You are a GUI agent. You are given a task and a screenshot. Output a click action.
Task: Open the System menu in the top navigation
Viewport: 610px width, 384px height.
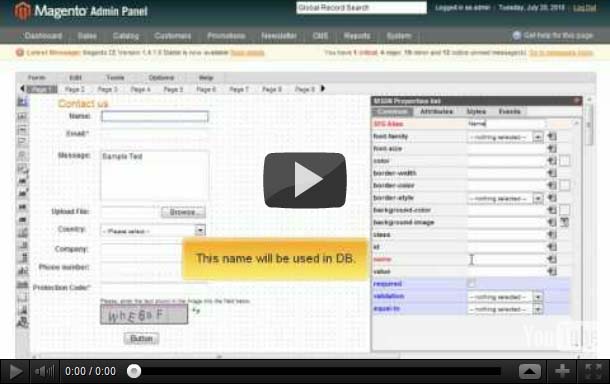399,36
